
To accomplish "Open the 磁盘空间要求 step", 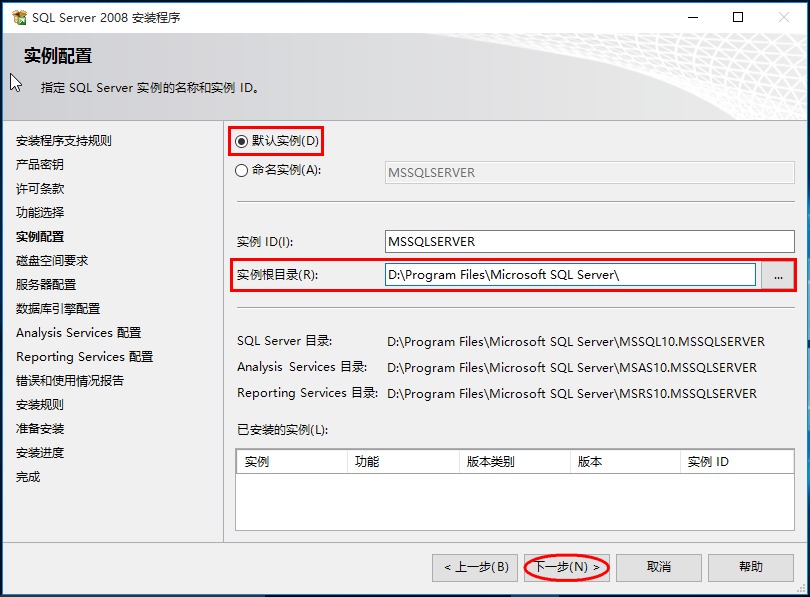I will point(52,260).
